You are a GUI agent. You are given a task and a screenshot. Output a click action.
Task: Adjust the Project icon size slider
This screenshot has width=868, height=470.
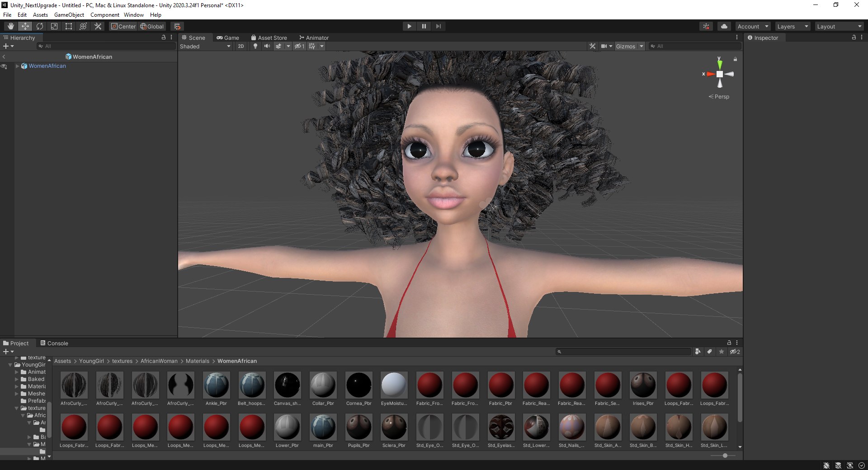[x=723, y=456]
